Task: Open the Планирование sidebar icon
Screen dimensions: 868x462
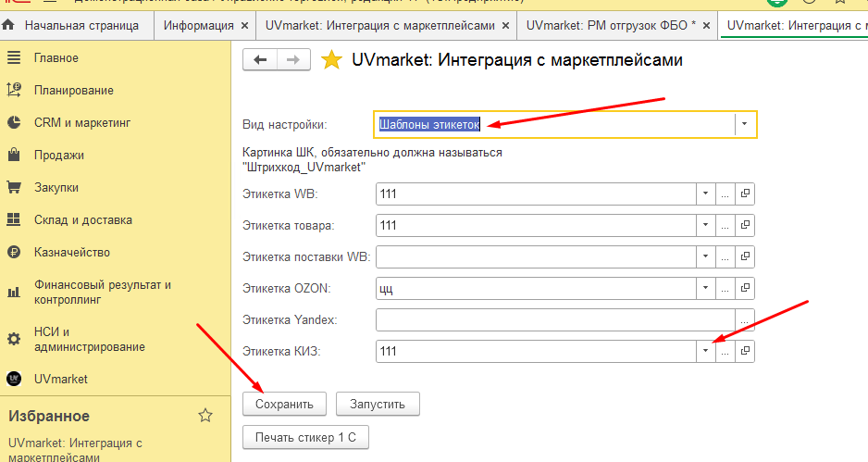Action: 14,90
